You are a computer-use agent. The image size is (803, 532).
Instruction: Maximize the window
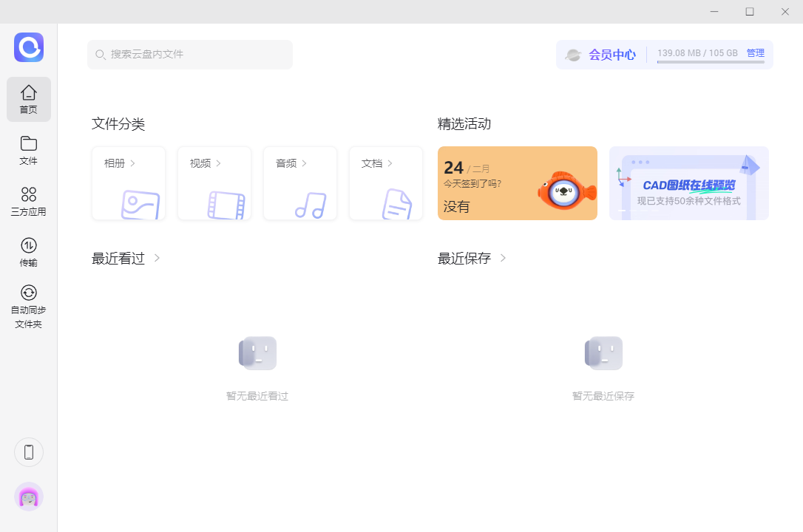click(750, 11)
